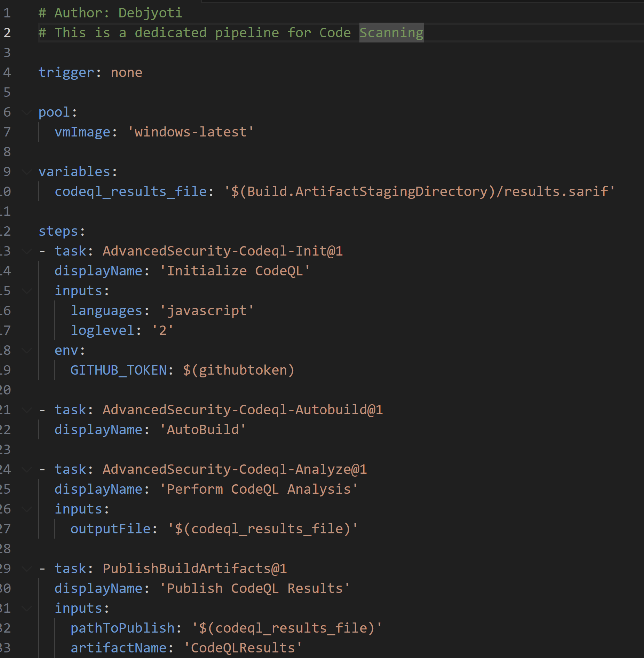Collapse inputs under Initialize CodeQL
The image size is (644, 658).
pyautogui.click(x=26, y=291)
